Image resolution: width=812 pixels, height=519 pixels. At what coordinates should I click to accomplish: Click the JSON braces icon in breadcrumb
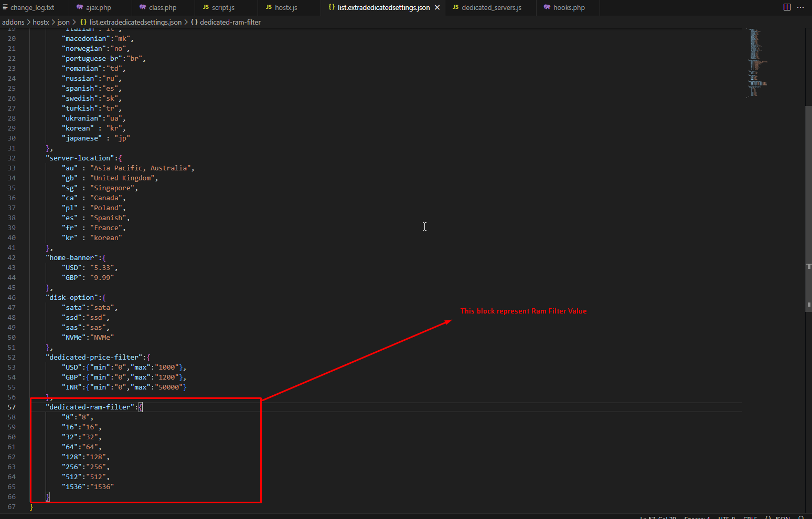[x=83, y=22]
